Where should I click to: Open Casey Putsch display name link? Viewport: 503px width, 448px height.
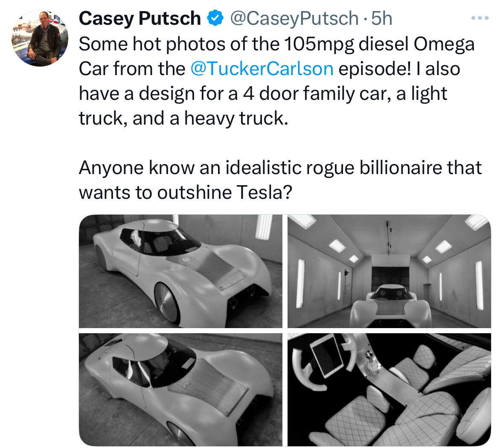tap(140, 18)
